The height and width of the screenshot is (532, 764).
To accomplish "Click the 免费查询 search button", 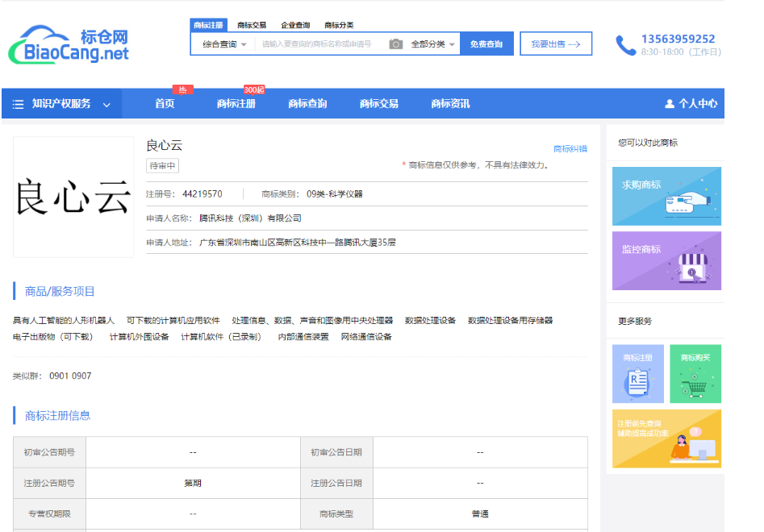I will (486, 44).
